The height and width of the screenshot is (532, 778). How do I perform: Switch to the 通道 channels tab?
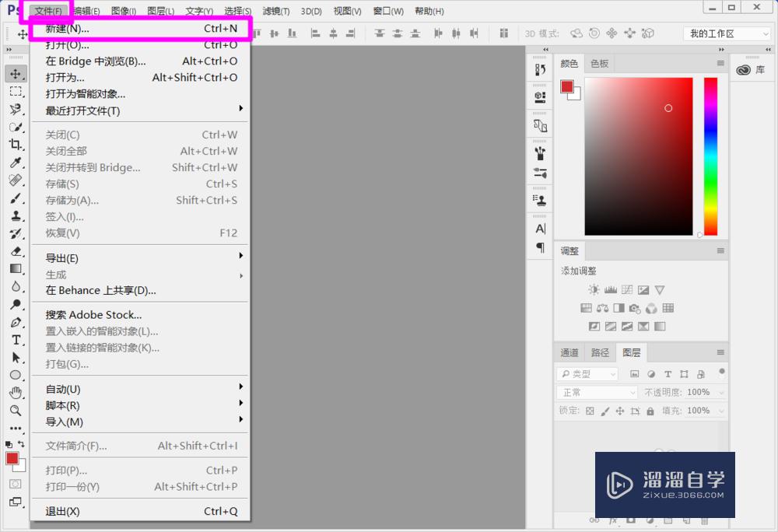point(569,352)
